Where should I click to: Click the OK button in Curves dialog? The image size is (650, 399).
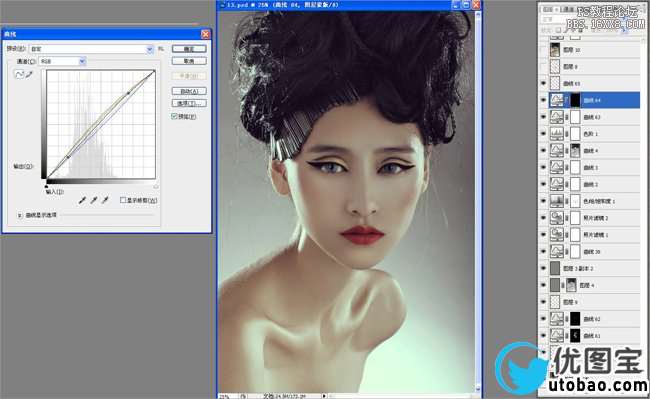[x=189, y=49]
